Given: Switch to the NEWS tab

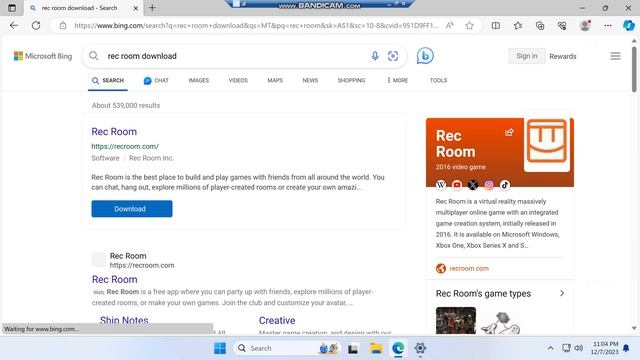Looking at the screenshot, I should [310, 80].
